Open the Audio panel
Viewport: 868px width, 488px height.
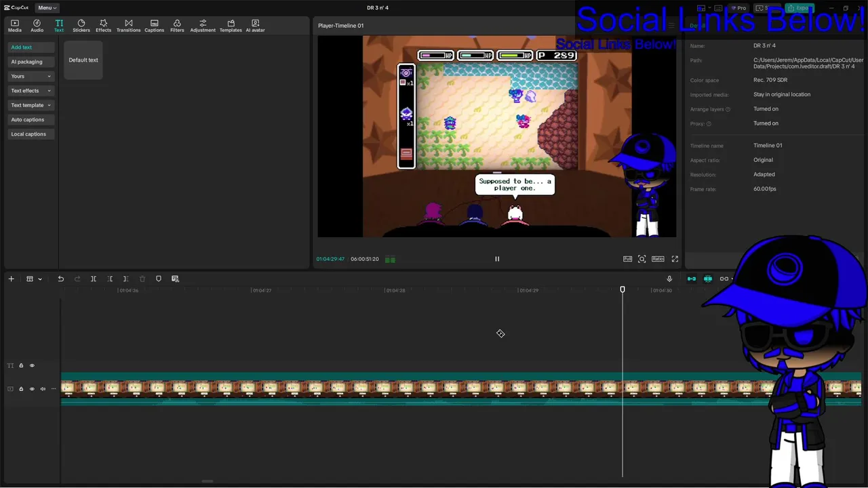37,26
